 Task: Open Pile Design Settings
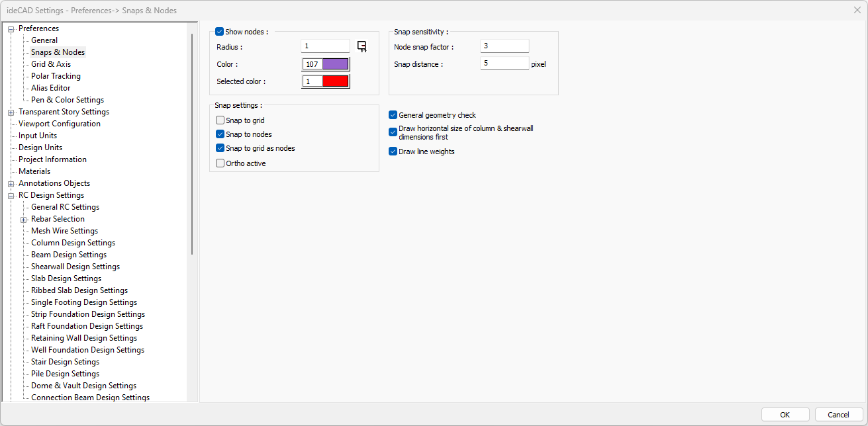65,374
